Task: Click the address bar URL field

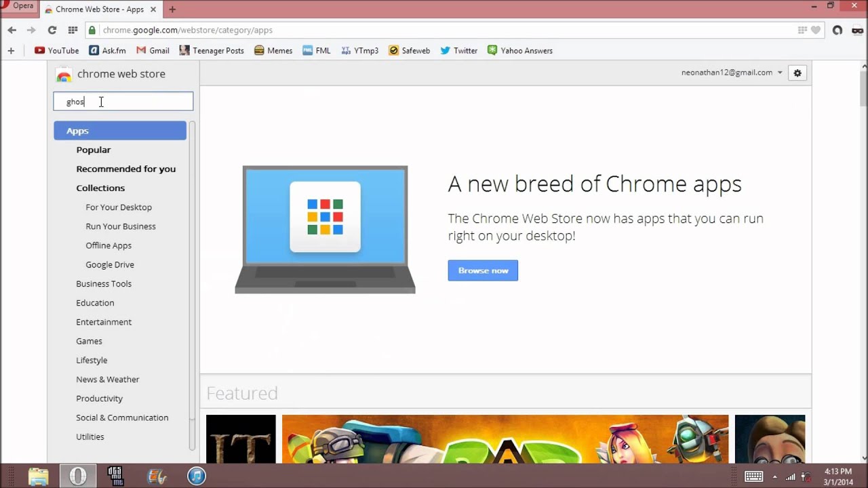Action: (x=448, y=30)
